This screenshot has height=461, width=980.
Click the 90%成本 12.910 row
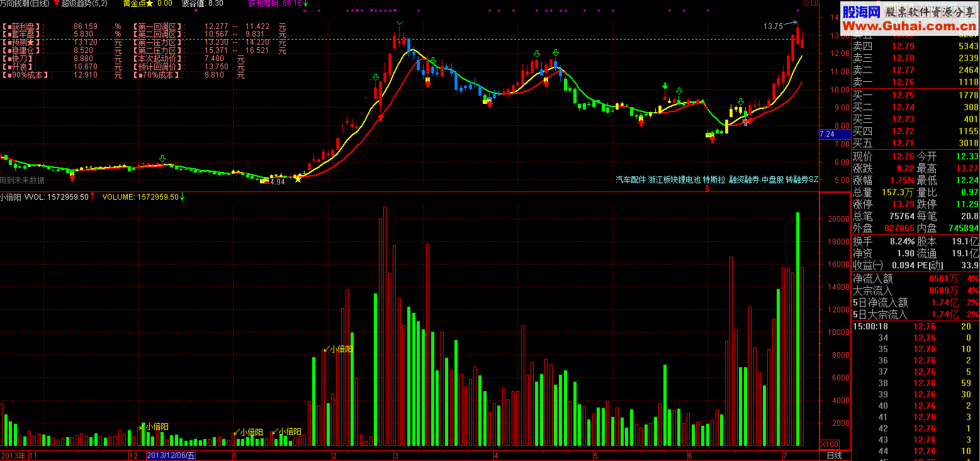point(62,75)
